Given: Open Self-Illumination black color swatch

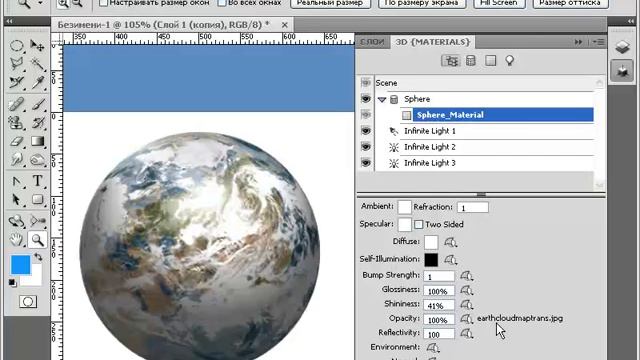Looking at the screenshot, I should pos(431,260).
